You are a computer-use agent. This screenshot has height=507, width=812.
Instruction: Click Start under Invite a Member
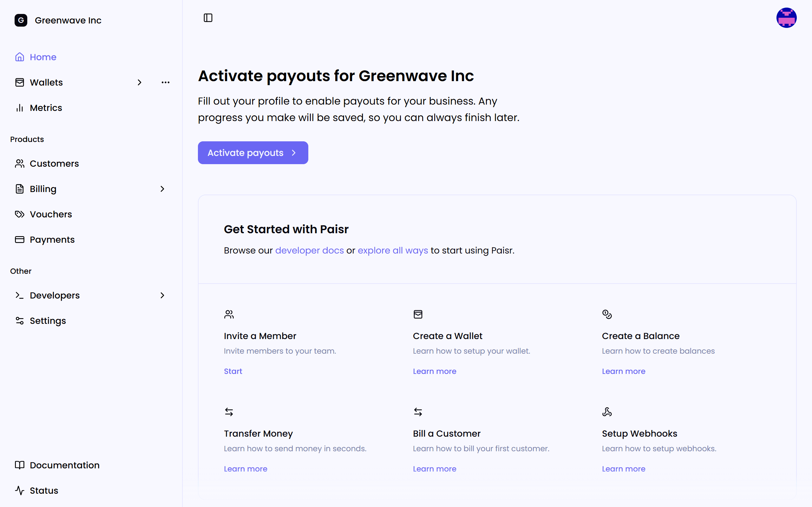[x=233, y=371]
